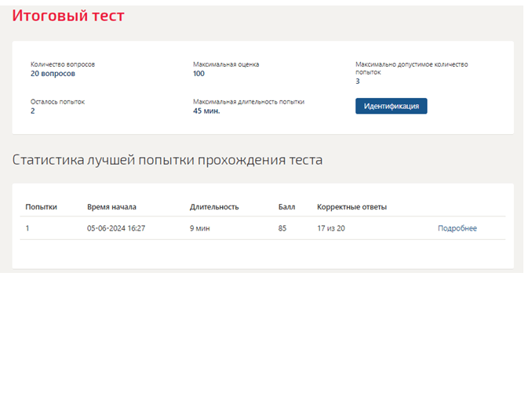Viewport: 532px width, 411px height.
Task: Click the Максимальная оценка label
Action: [226, 64]
